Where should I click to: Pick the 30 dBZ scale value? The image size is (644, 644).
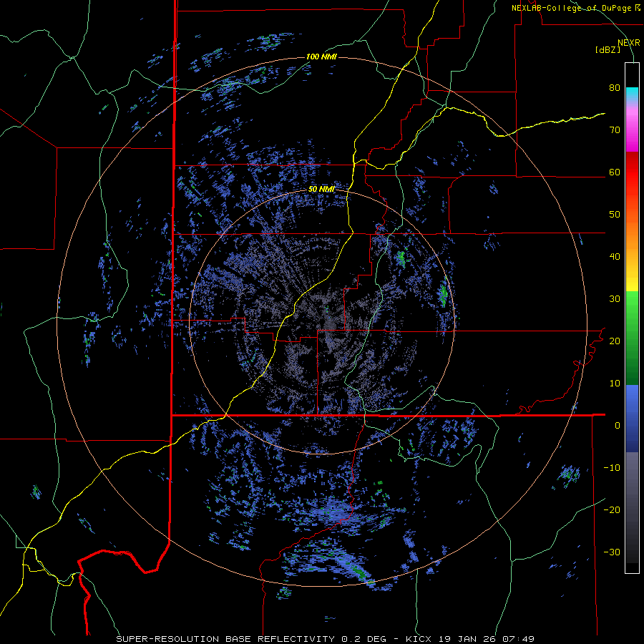pyautogui.click(x=615, y=298)
